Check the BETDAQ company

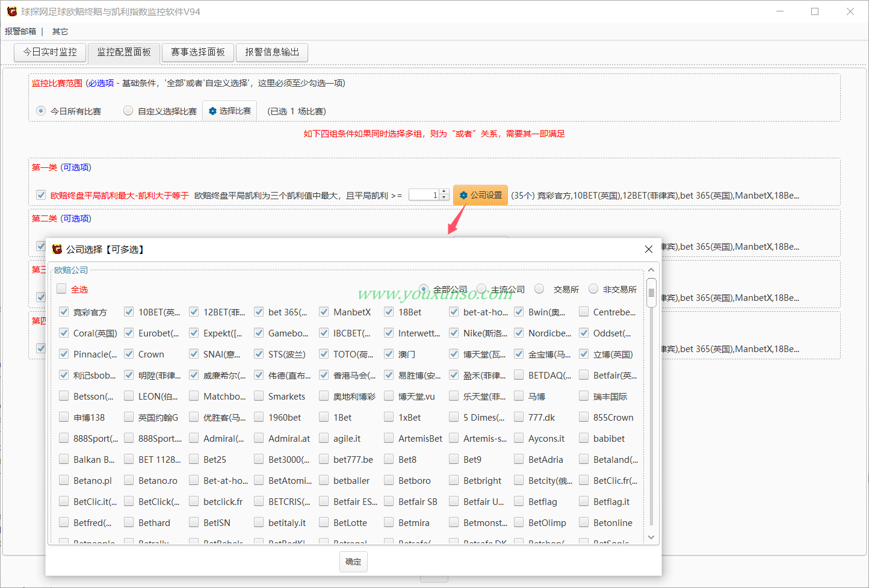519,375
